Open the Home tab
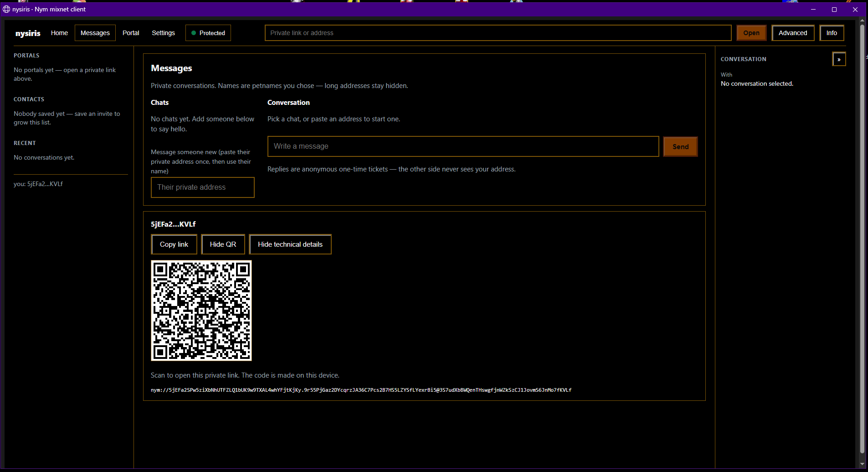The image size is (868, 472). point(59,33)
